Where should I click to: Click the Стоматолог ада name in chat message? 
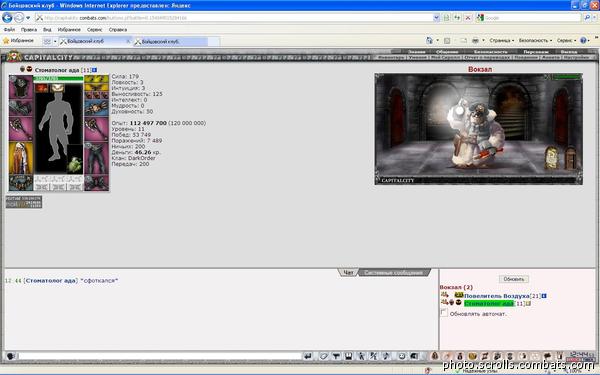pyautogui.click(x=51, y=280)
